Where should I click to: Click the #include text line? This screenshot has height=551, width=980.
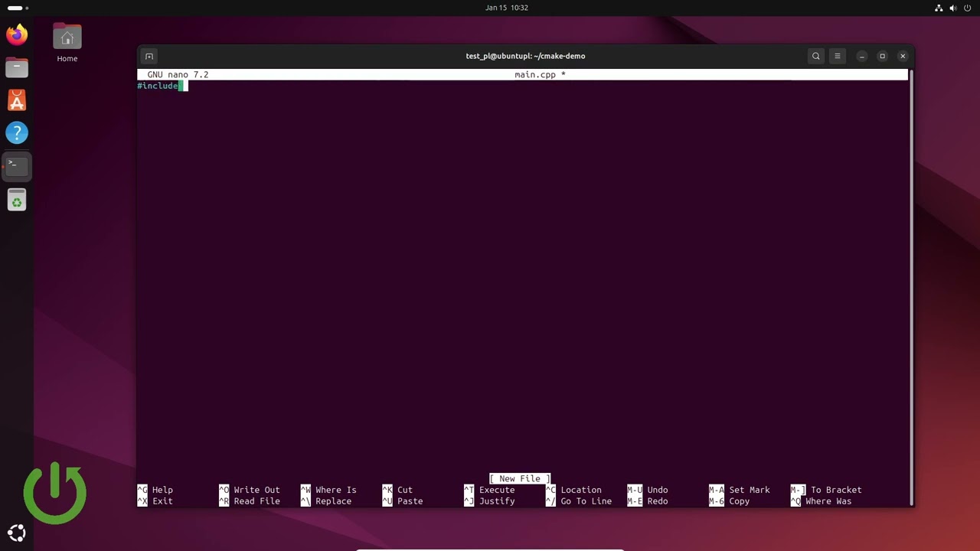[x=158, y=86]
